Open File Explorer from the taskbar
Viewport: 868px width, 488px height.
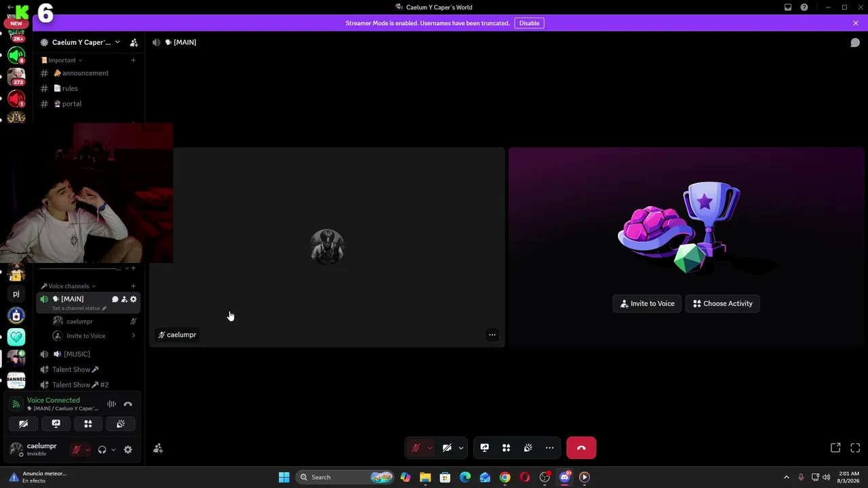[425, 477]
